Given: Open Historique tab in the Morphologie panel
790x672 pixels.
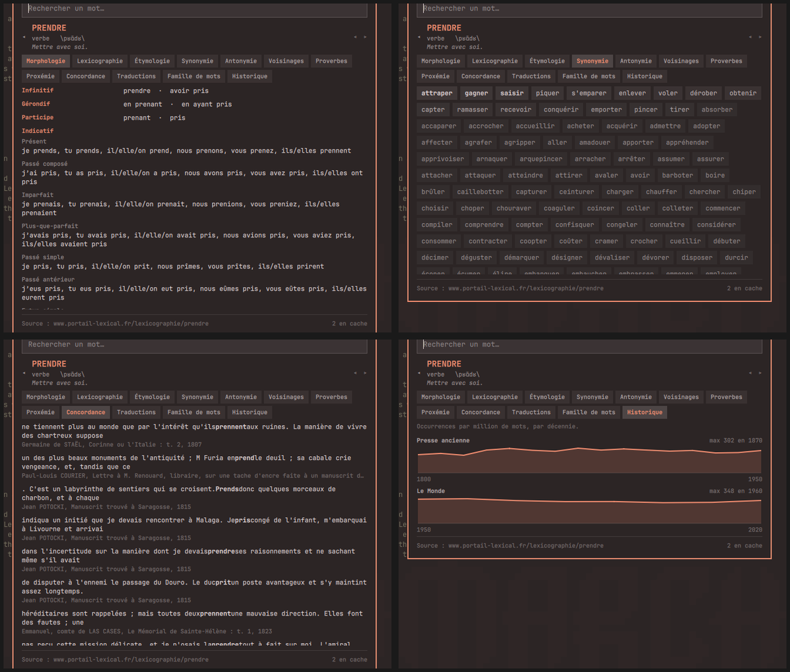Looking at the screenshot, I should pos(250,76).
